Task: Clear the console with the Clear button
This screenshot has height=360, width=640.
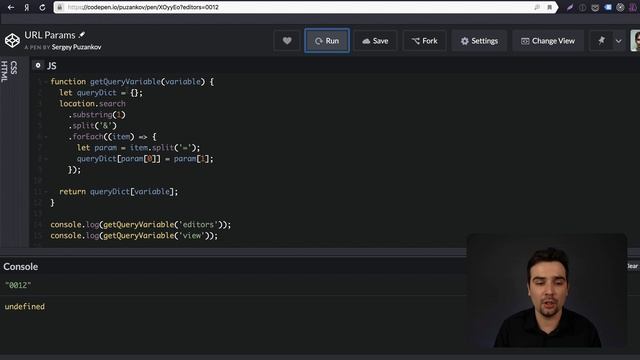Action: tap(632, 266)
